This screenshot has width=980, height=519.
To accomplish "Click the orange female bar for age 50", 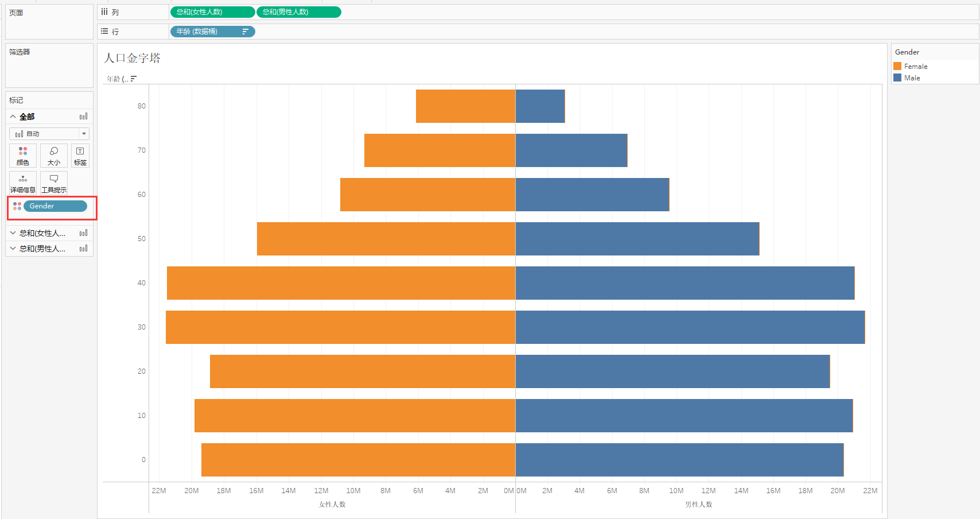I will (x=386, y=239).
